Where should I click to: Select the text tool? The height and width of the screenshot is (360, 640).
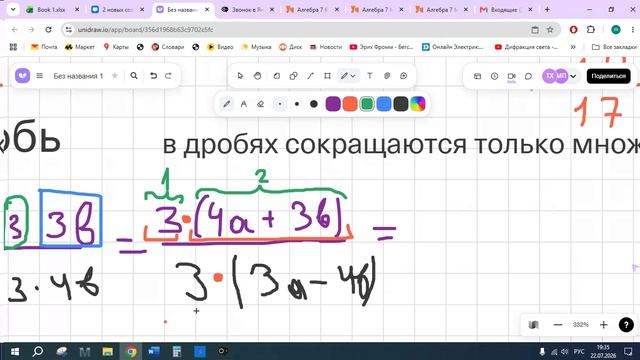[370, 76]
